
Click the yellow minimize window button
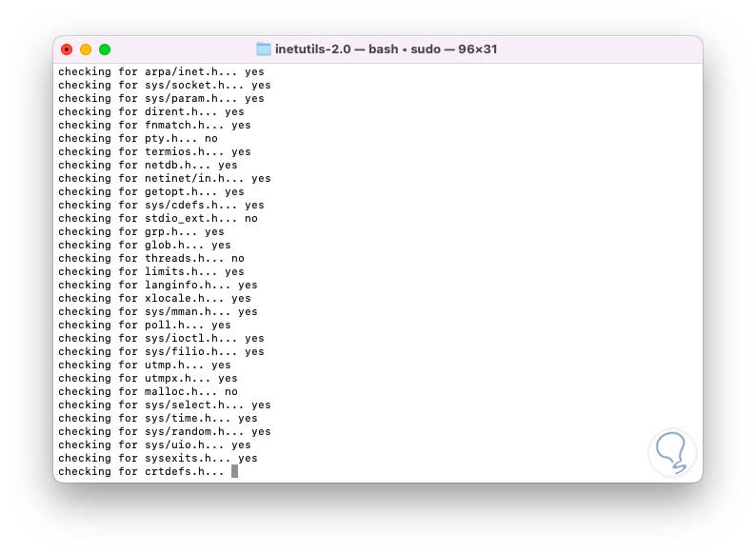coord(86,49)
